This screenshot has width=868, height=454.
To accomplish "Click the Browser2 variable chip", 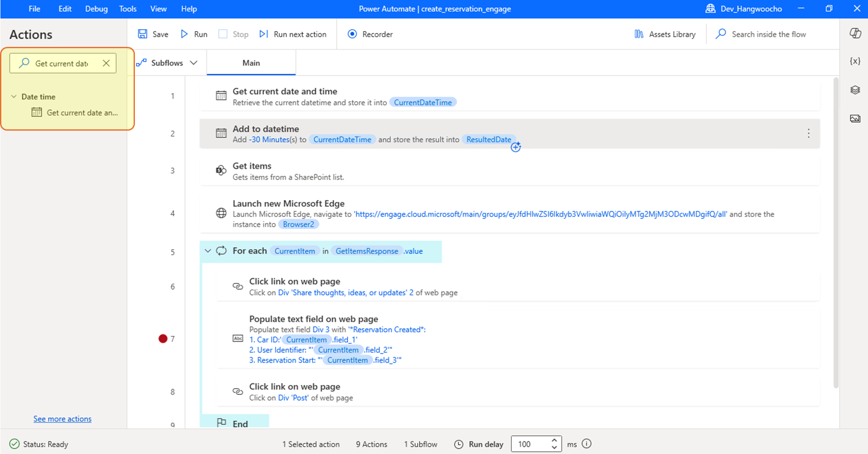I will [x=298, y=224].
